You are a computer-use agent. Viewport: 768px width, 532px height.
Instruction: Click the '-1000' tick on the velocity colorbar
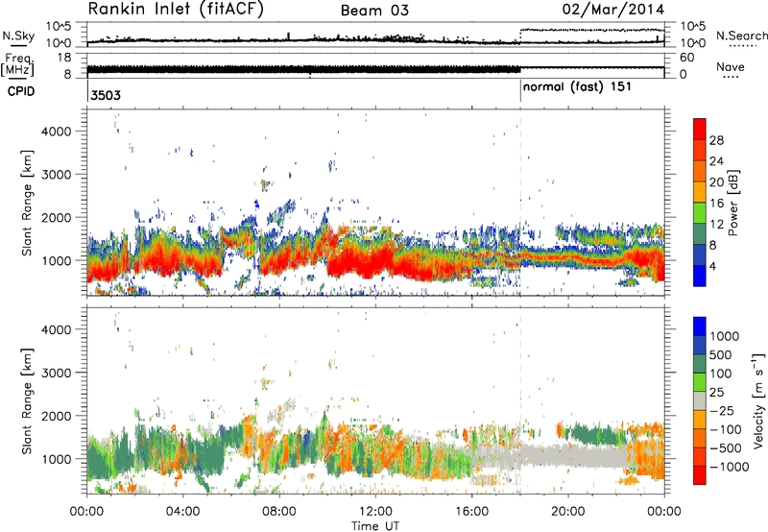pyautogui.click(x=729, y=467)
